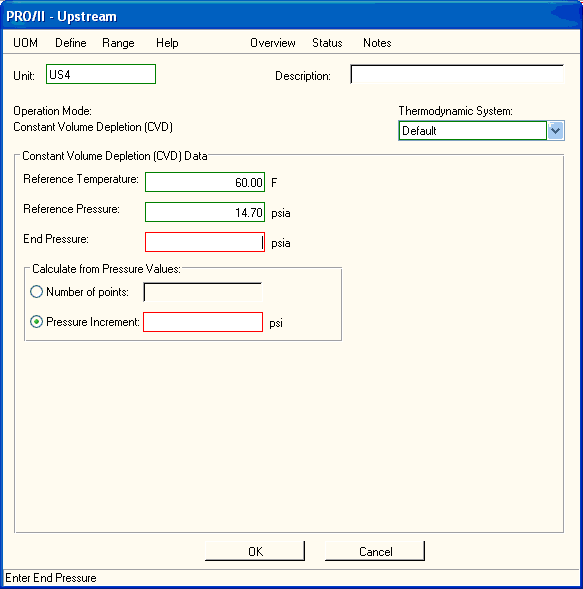583x589 pixels.
Task: Open the Range menu
Action: (x=118, y=43)
